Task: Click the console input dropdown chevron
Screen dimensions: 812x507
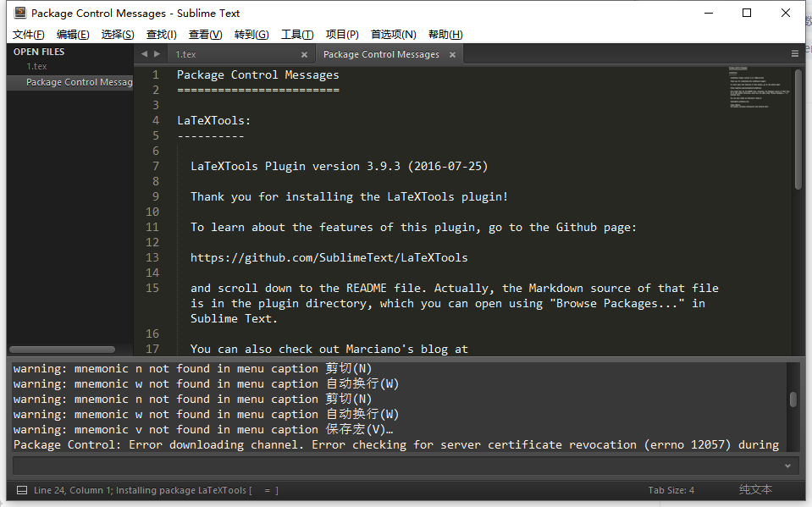Action: 788,465
